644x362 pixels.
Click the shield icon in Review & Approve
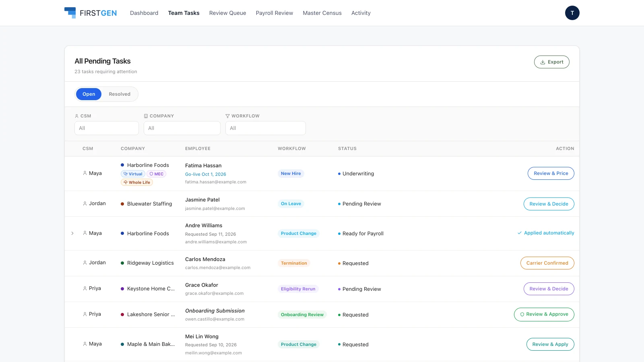click(x=522, y=315)
